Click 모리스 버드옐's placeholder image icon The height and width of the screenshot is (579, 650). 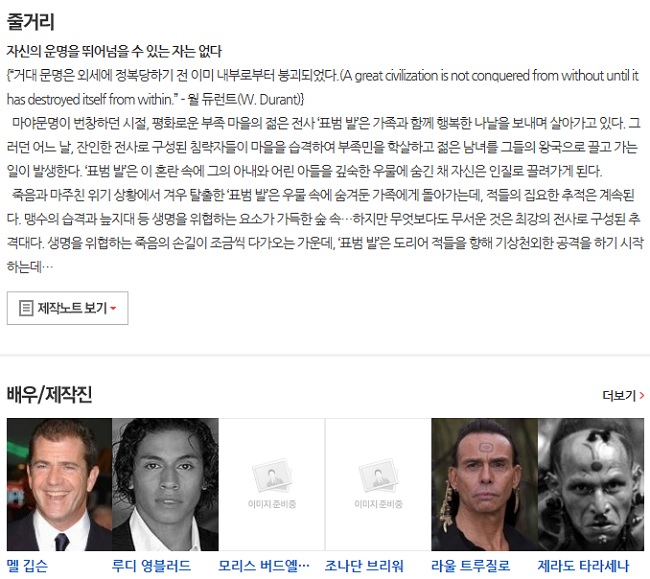[x=272, y=476]
